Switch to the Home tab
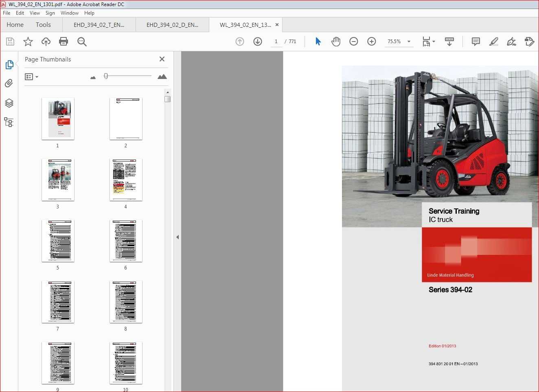This screenshot has height=392, width=539. tap(15, 25)
